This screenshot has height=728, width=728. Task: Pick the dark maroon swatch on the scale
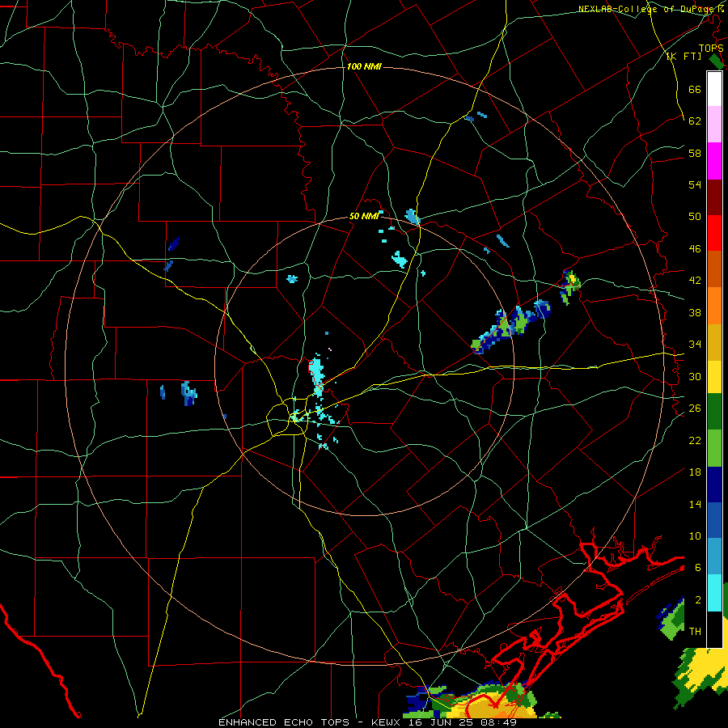tap(714, 197)
